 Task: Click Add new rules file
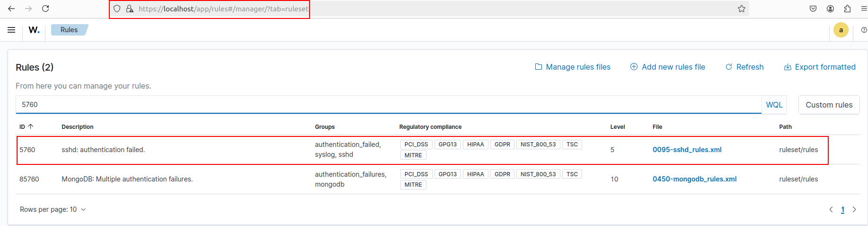click(667, 67)
